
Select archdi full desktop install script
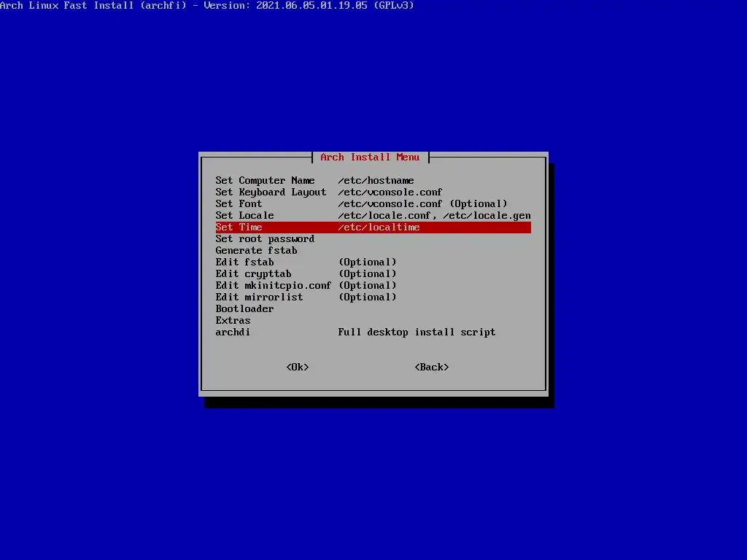point(373,332)
